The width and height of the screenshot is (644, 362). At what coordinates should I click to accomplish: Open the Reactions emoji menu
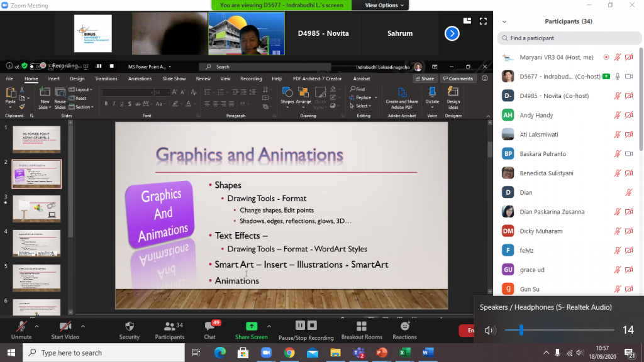[x=405, y=327]
